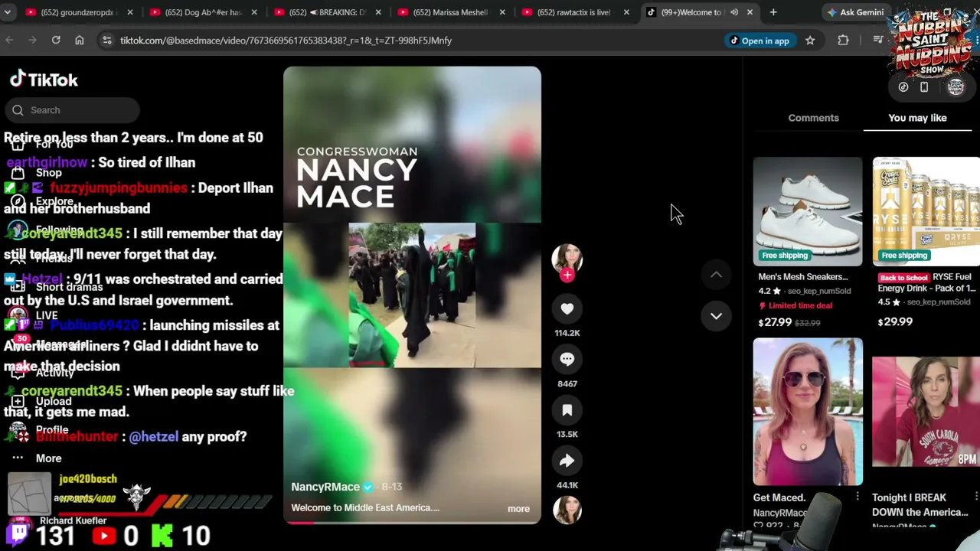
Task: Open the video's sound disc icon
Action: click(x=567, y=510)
